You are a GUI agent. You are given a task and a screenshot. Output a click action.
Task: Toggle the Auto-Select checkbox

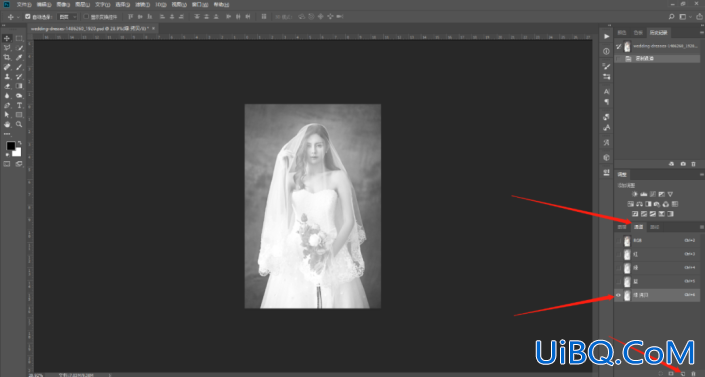pos(27,17)
